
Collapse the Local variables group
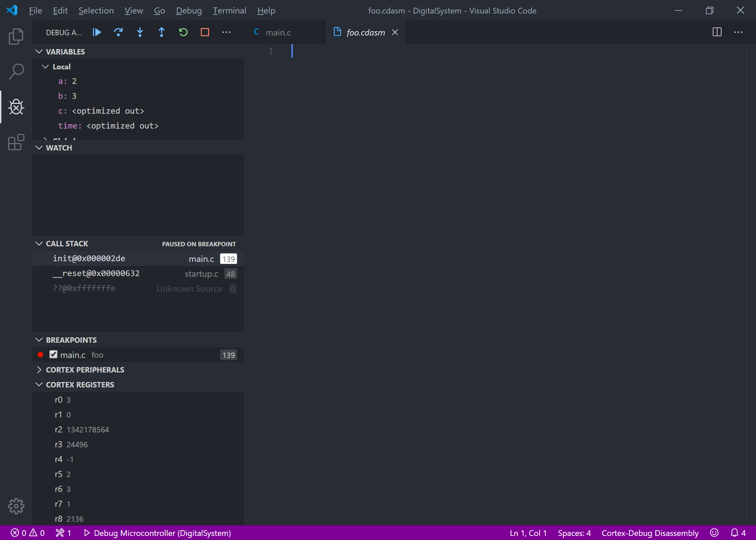coord(46,66)
